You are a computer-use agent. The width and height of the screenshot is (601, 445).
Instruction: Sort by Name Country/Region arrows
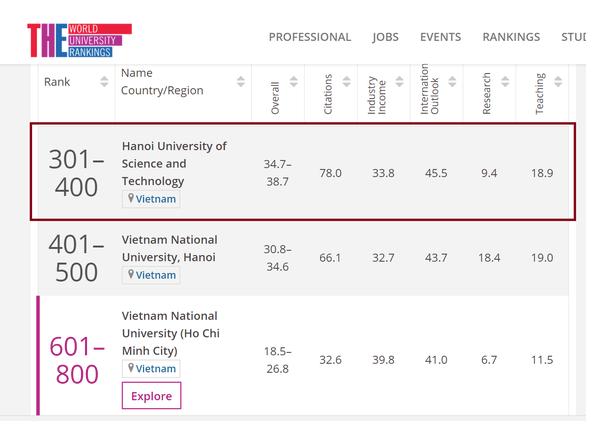[241, 82]
